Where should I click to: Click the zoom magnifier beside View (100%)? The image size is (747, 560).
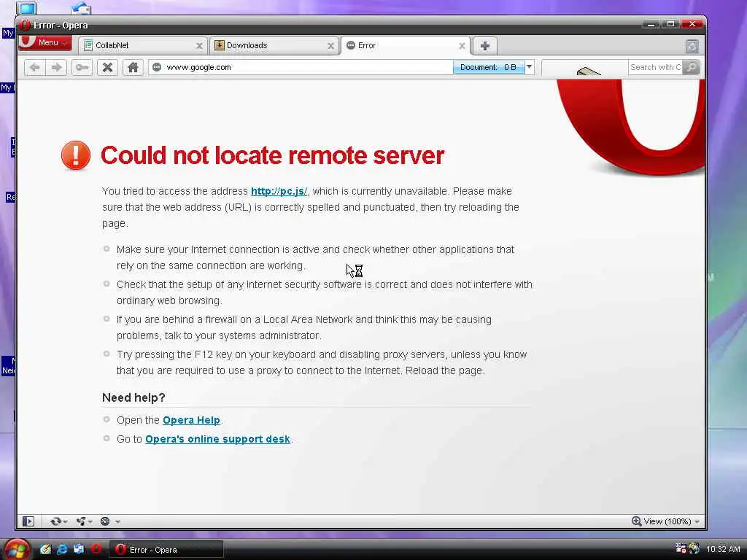click(x=636, y=521)
